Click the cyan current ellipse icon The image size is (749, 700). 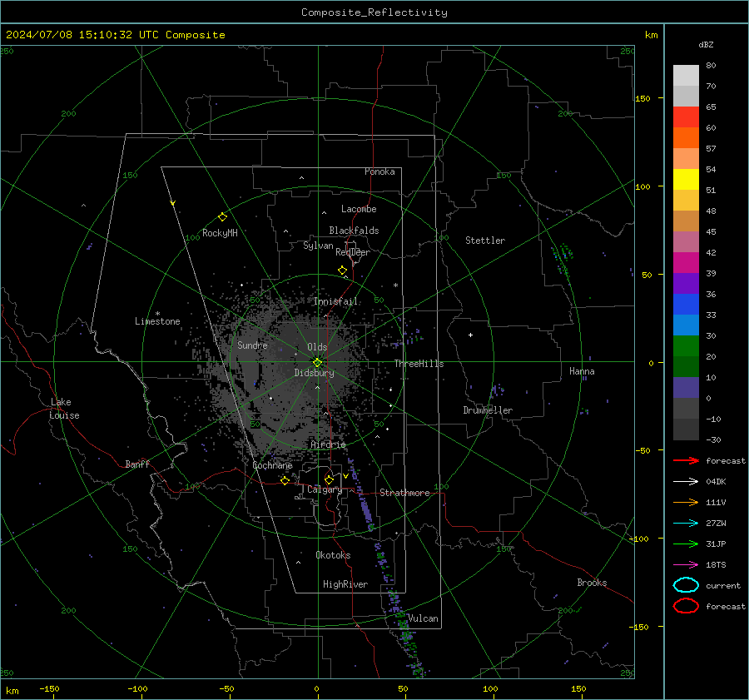tap(686, 585)
